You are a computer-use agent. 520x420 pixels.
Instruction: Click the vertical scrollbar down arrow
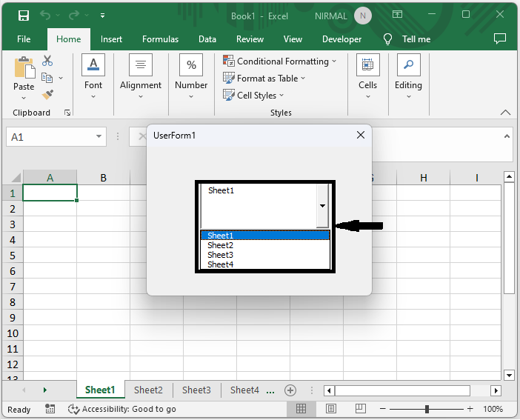tap(509, 376)
